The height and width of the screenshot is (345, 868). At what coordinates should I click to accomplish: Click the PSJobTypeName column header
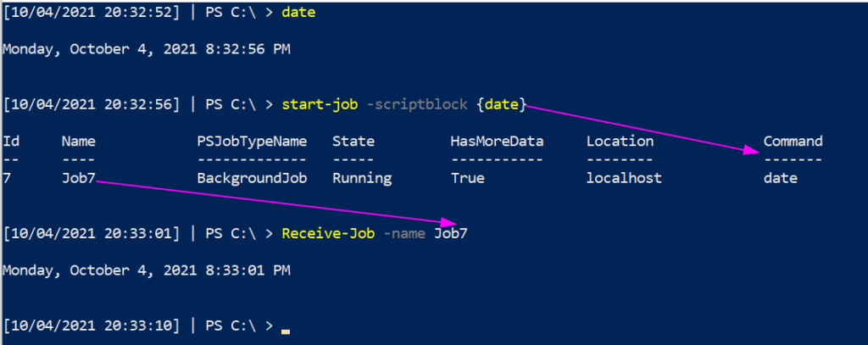pos(252,141)
